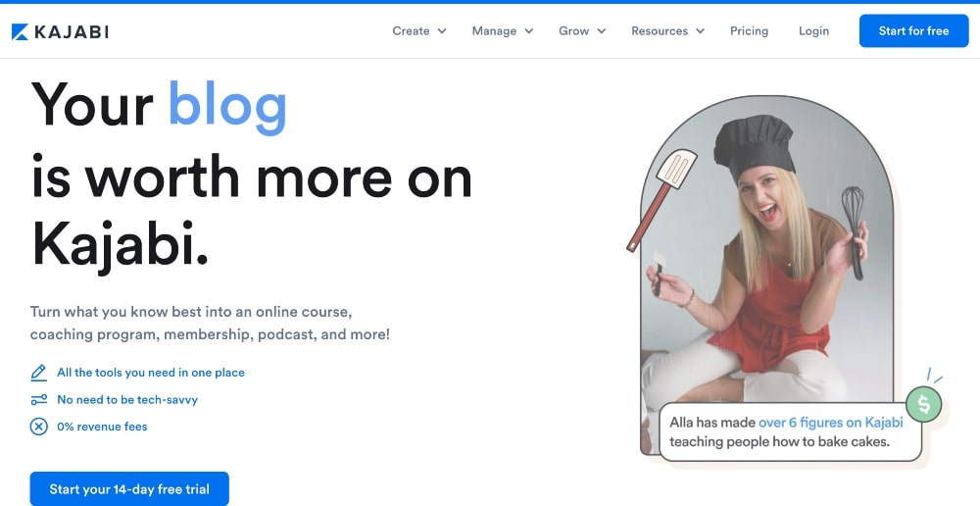Click the whisk in Alla's hand

(854, 231)
